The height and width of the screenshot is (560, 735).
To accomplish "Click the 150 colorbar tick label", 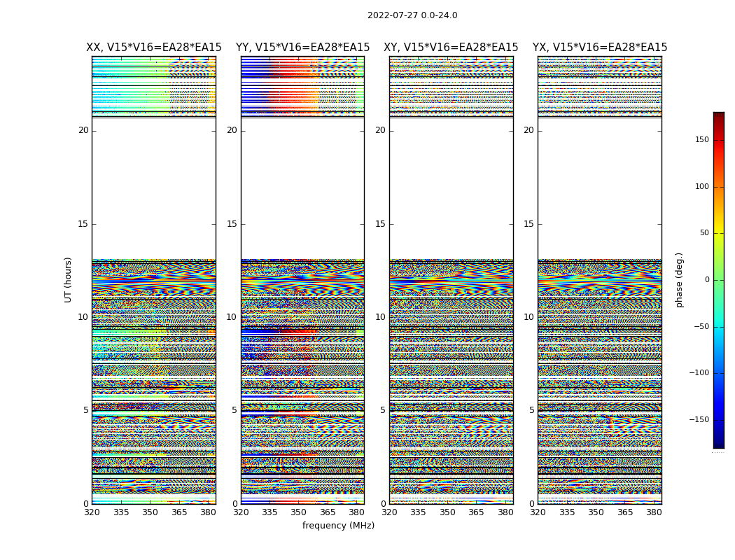I will pos(702,139).
